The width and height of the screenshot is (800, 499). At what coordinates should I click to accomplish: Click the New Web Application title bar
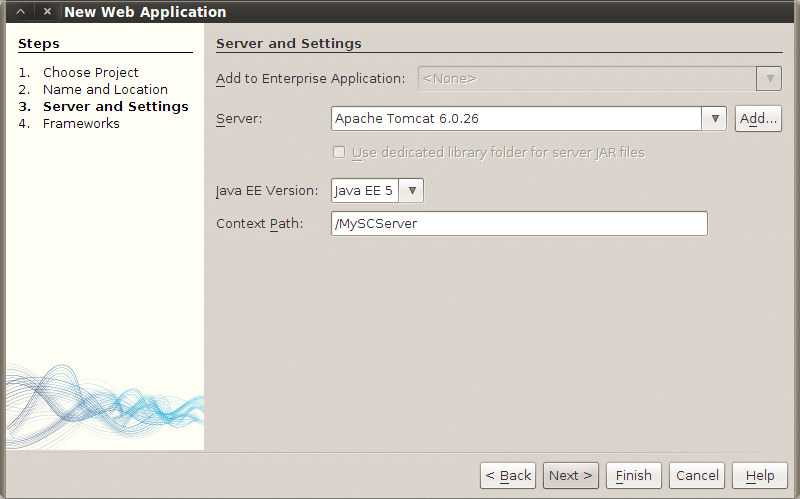(x=400, y=12)
